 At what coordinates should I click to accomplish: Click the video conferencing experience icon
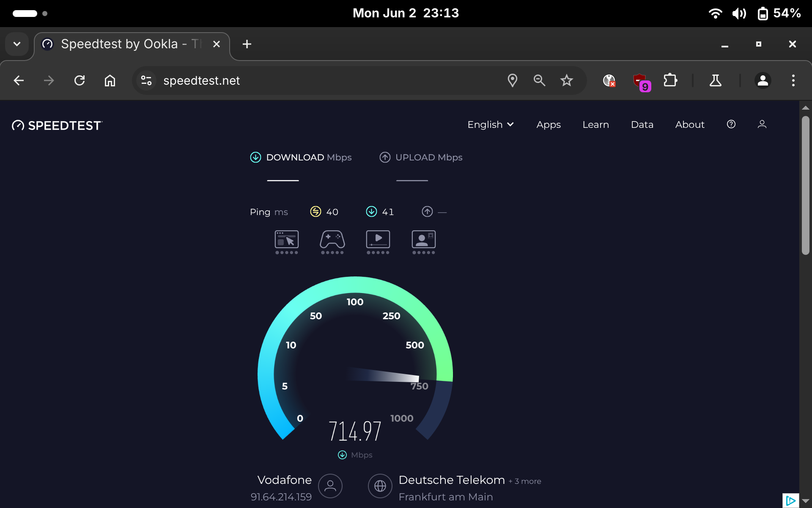[x=424, y=242]
